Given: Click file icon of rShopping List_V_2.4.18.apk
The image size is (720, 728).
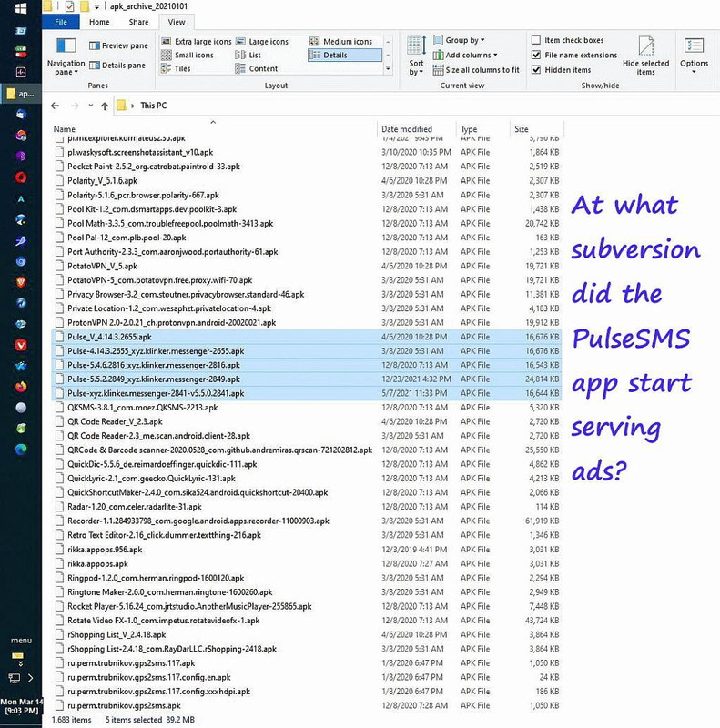Looking at the screenshot, I should tap(59, 634).
